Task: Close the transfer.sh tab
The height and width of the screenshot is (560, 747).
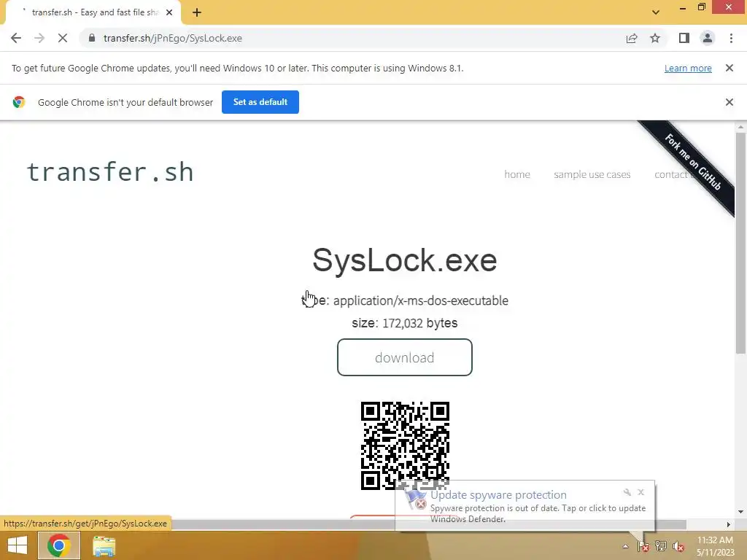Action: coord(169,12)
